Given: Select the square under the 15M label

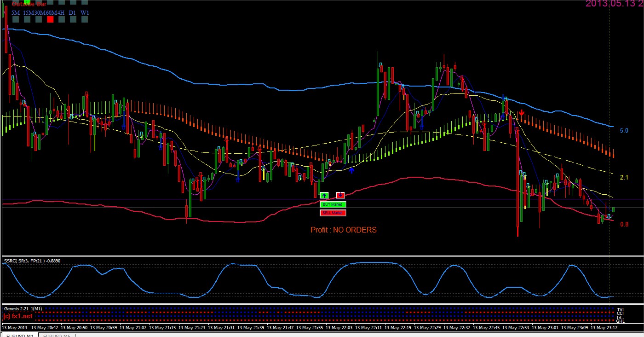Looking at the screenshot, I should point(27,20).
